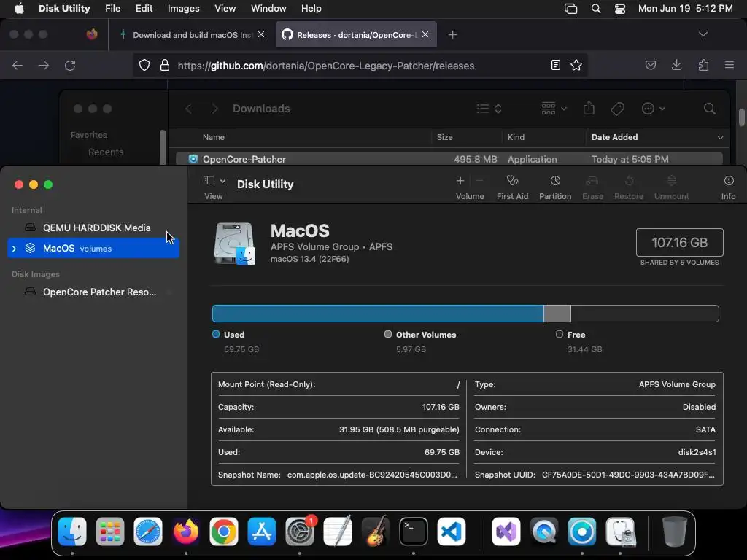Click the Add Volume plus icon
This screenshot has height=560, width=747.
[x=460, y=181]
